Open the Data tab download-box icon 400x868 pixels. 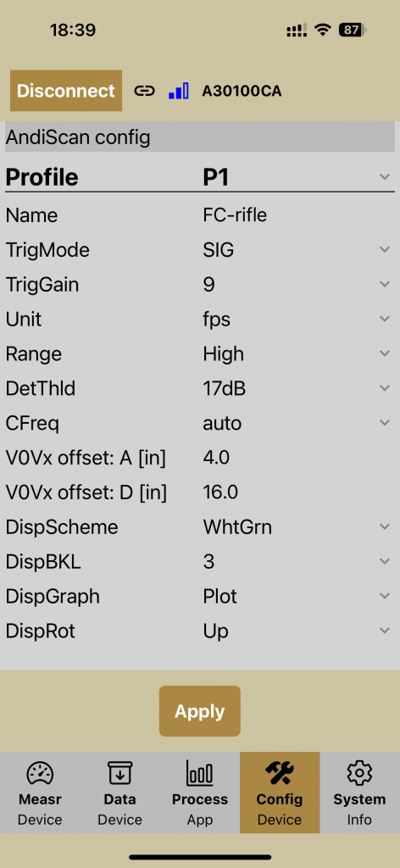[x=119, y=773]
